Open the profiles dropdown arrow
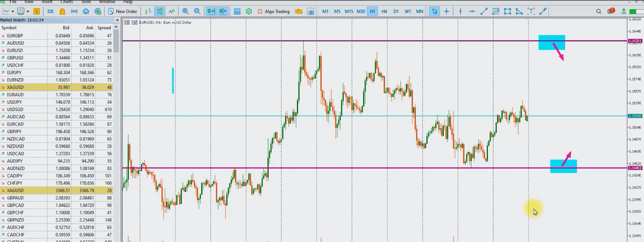 point(28,11)
